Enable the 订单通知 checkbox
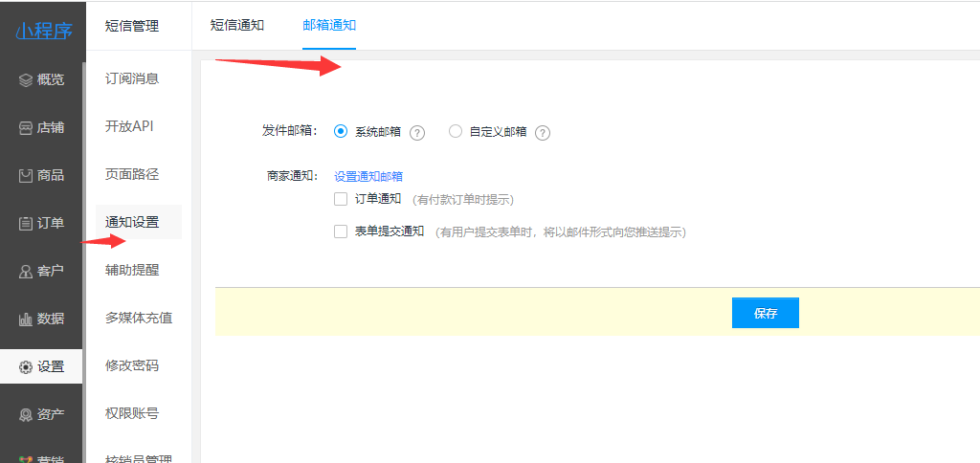The image size is (980, 463). point(341,199)
